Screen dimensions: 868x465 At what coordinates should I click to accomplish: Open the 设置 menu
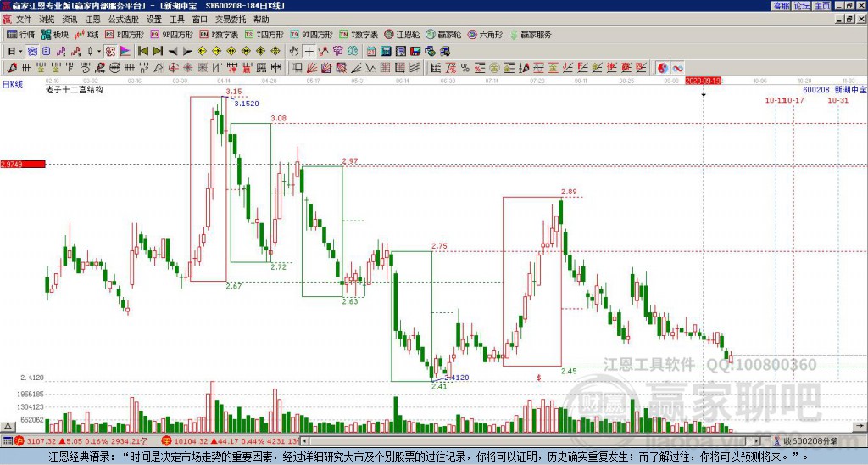[154, 20]
